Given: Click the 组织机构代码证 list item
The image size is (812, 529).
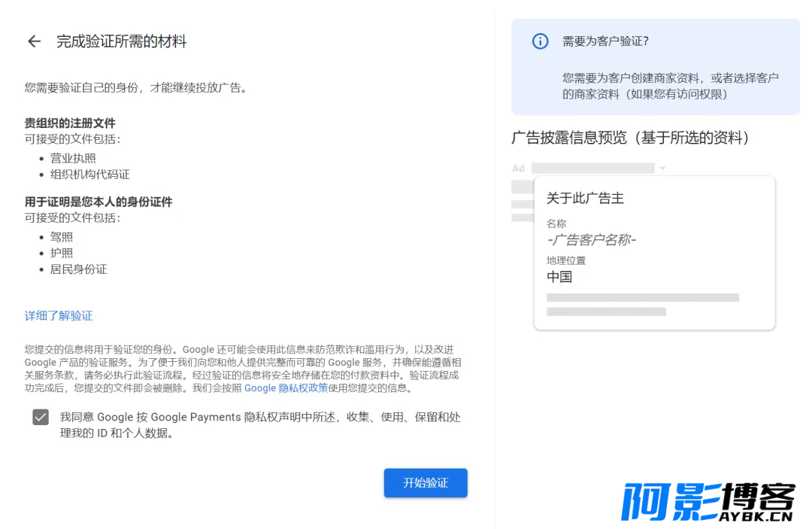Looking at the screenshot, I should point(89,174).
